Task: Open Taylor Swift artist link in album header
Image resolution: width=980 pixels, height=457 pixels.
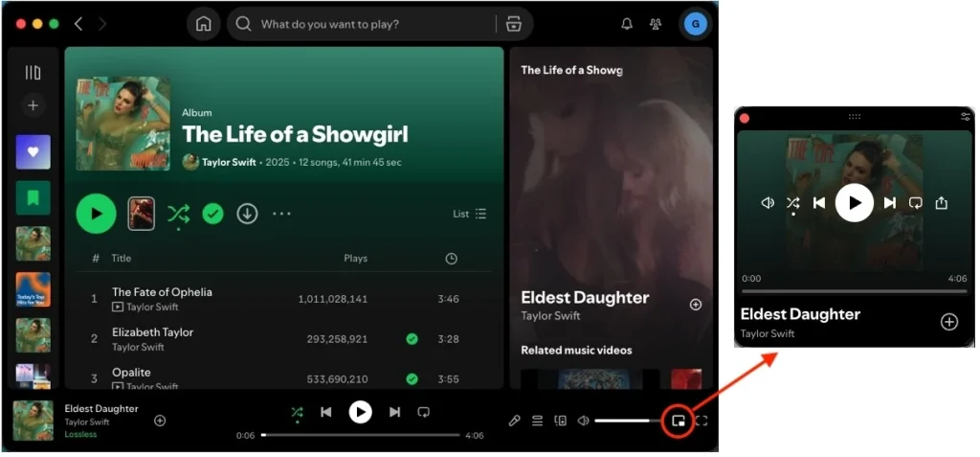Action: (229, 162)
